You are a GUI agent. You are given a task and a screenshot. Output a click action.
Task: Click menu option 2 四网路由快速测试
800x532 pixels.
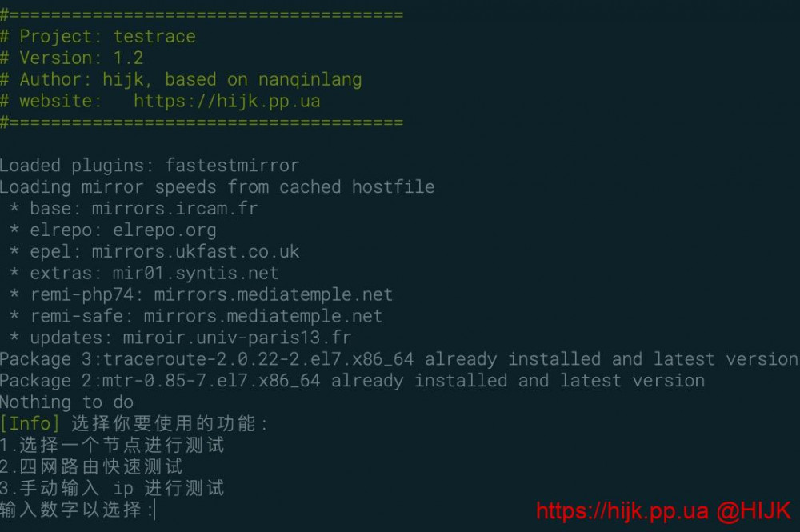click(x=91, y=466)
